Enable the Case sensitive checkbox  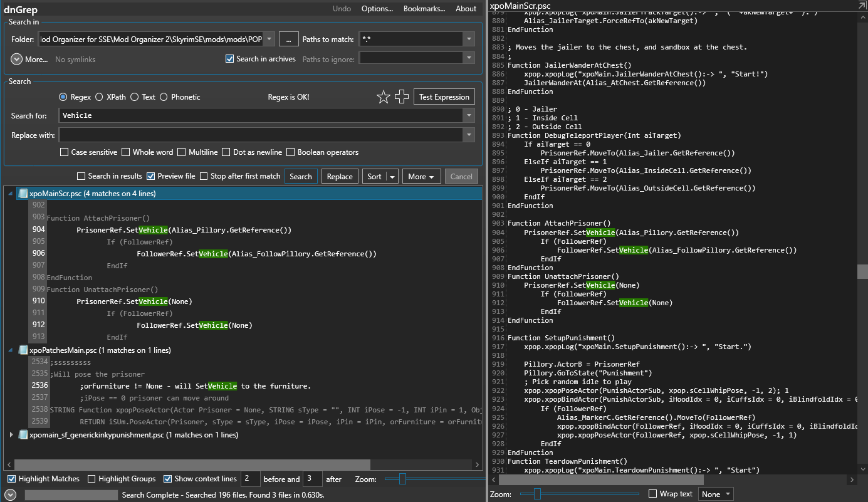click(x=64, y=152)
